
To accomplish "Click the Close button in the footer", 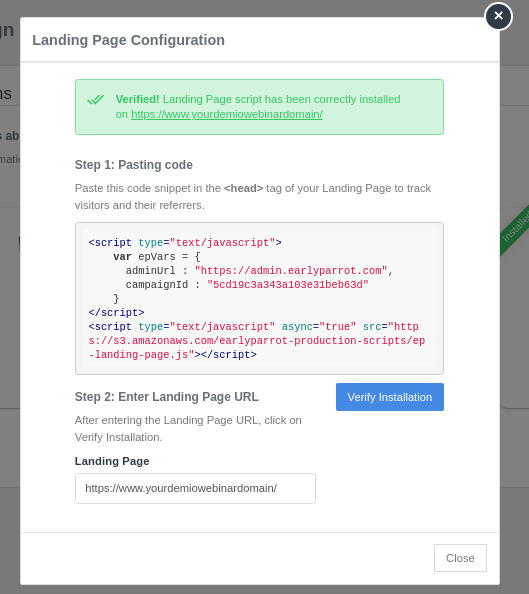I will click(460, 558).
